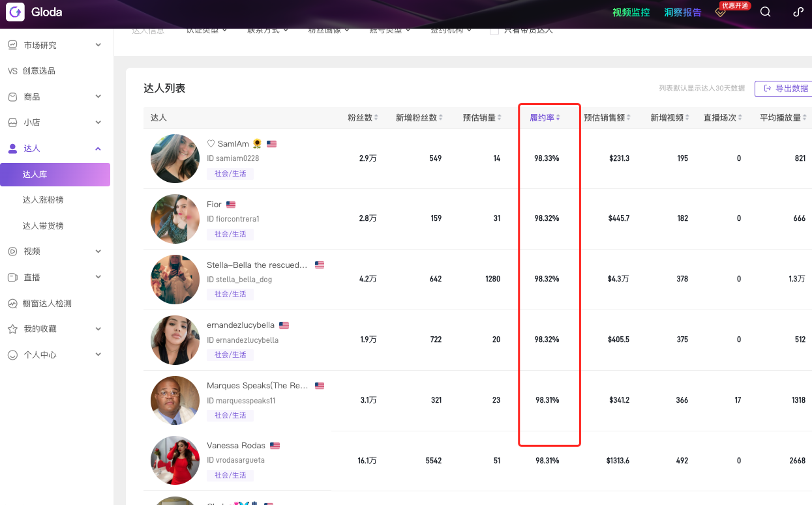
Task: Expand the 市场研究 sidebar section
Action: coord(98,45)
